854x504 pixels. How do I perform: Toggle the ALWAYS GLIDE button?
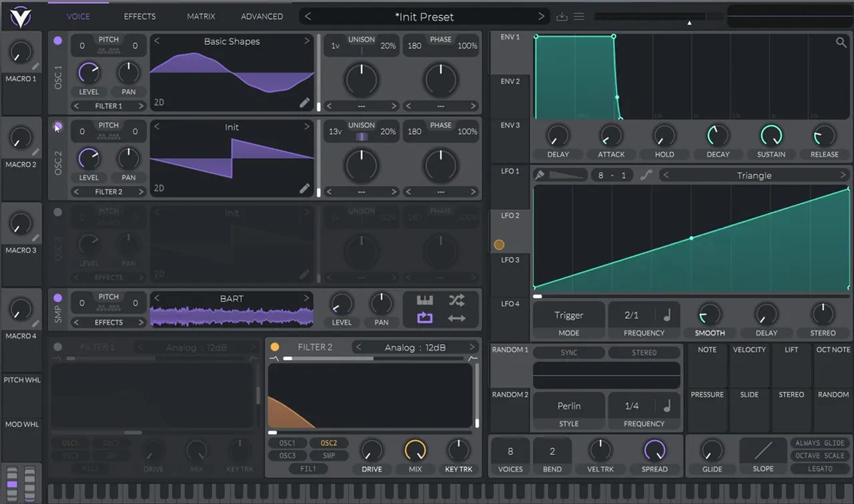coord(820,443)
